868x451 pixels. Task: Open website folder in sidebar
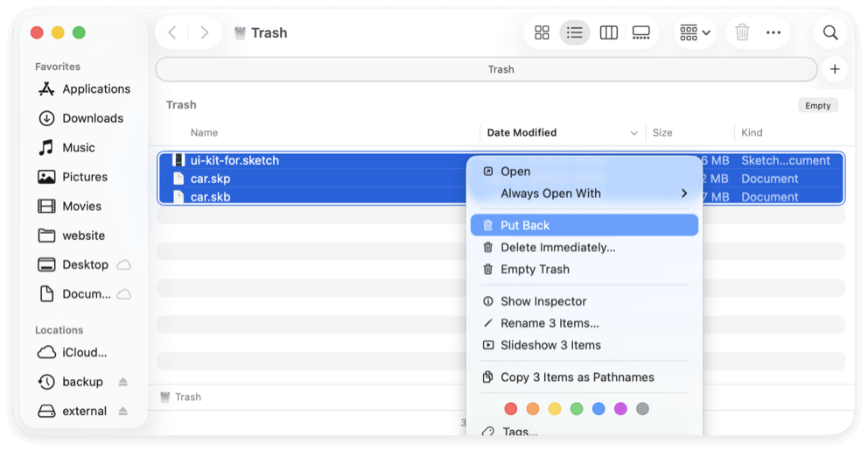point(72,236)
